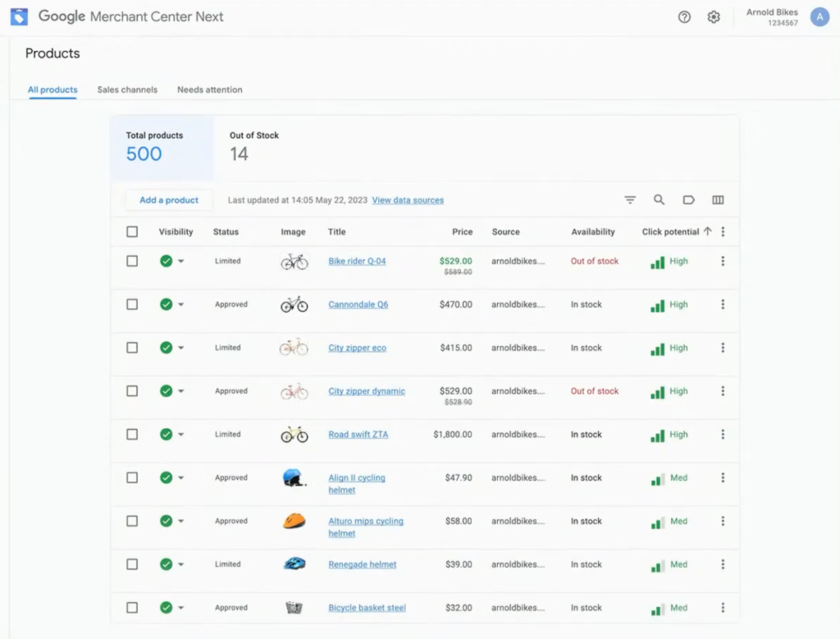Open three-dot menu for Bicycle basket steel
Image resolution: width=840 pixels, height=639 pixels.
(x=723, y=607)
